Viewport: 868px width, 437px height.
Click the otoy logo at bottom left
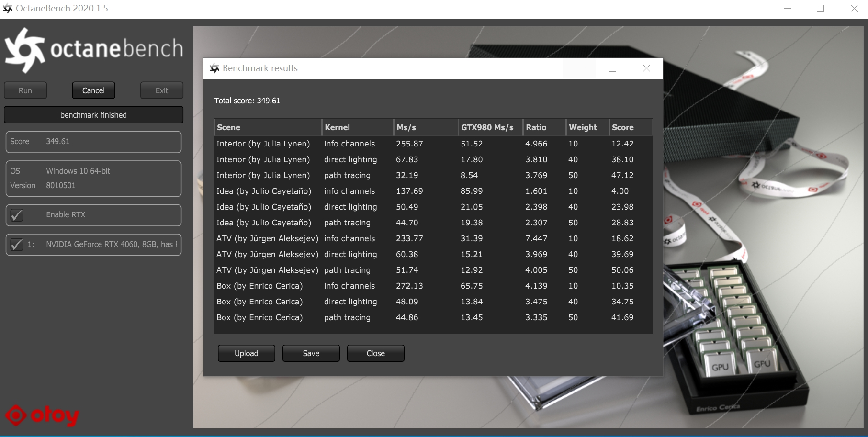click(42, 415)
